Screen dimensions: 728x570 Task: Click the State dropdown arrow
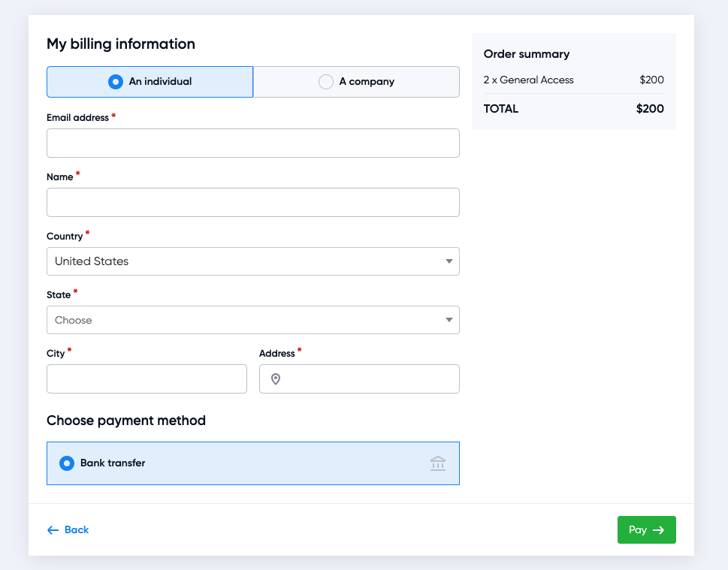pos(449,320)
